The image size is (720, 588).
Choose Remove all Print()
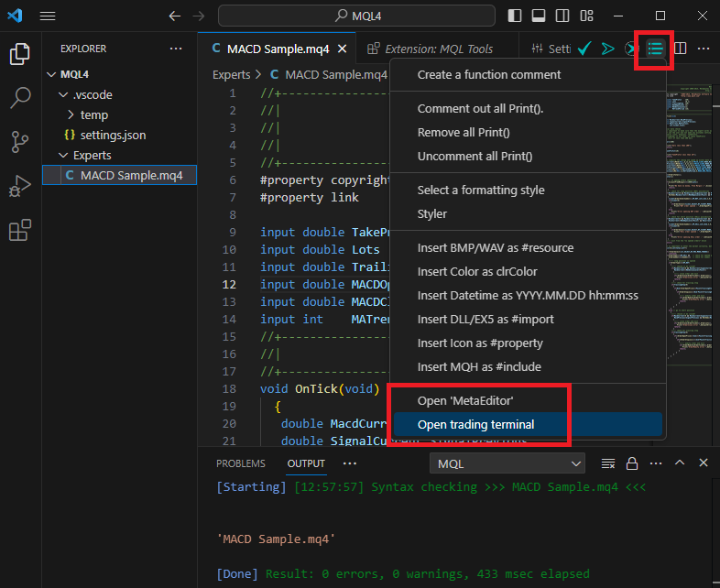click(528, 133)
